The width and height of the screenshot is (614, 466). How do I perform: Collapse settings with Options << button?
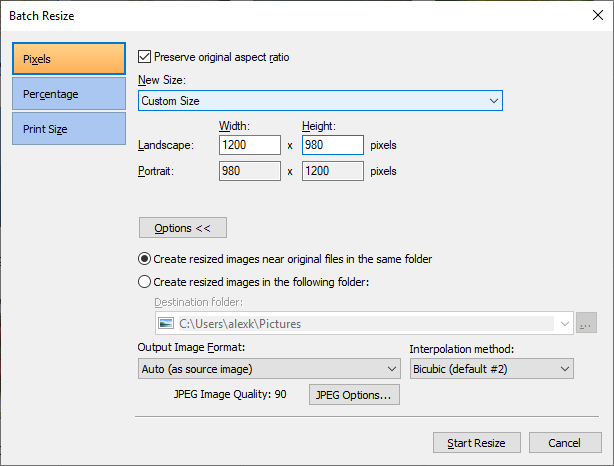pyautogui.click(x=182, y=228)
